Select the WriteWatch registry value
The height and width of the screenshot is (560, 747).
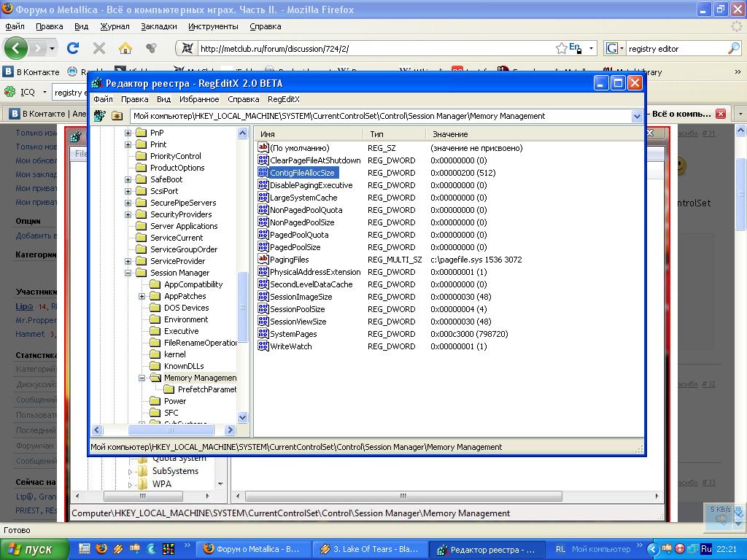(x=290, y=346)
